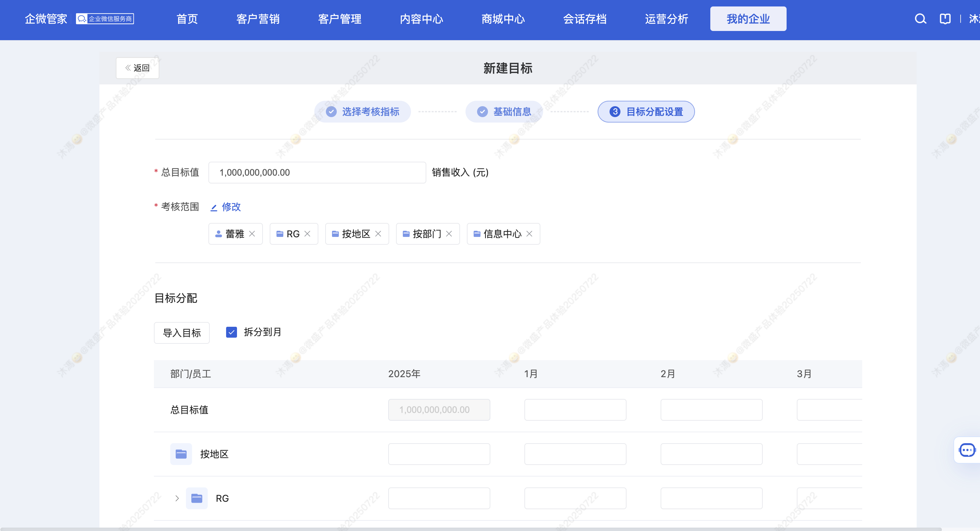Click 修改 link for 考核范围
Image resolution: width=980 pixels, height=531 pixels.
coord(226,207)
